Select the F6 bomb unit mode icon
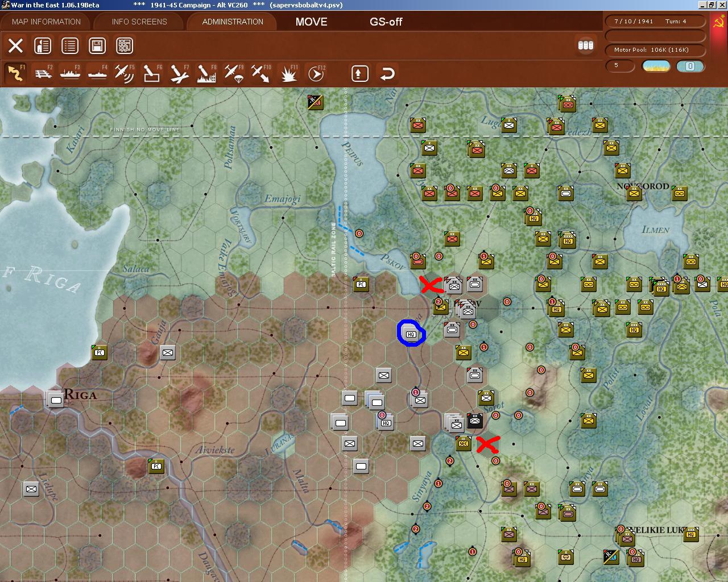The height and width of the screenshot is (582, 728). pos(152,73)
